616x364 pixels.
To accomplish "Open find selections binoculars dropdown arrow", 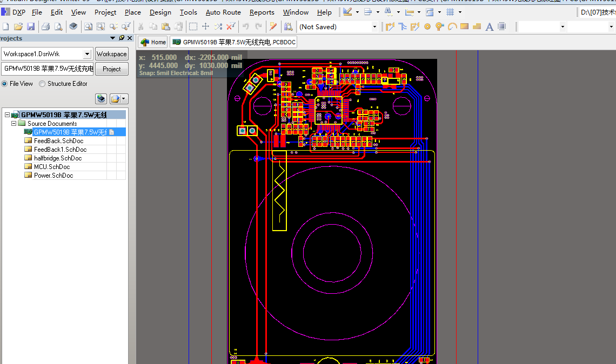I will (x=398, y=12).
